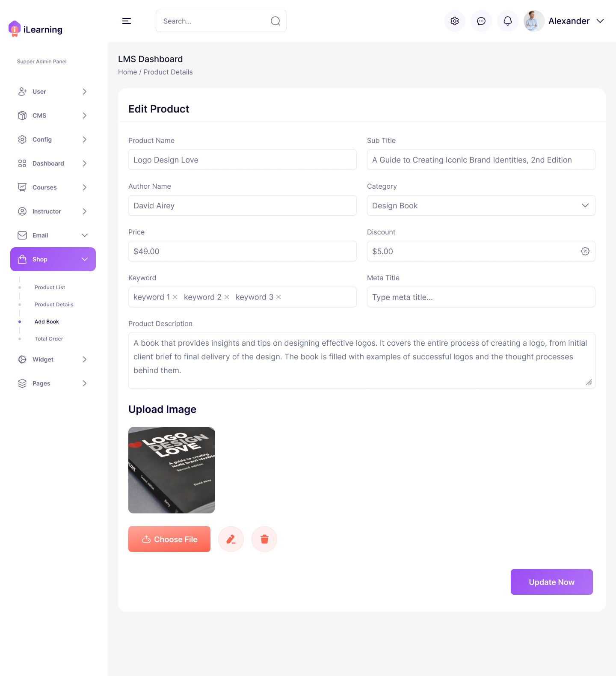Click the Choose File button
The width and height of the screenshot is (616, 676).
pos(169,539)
